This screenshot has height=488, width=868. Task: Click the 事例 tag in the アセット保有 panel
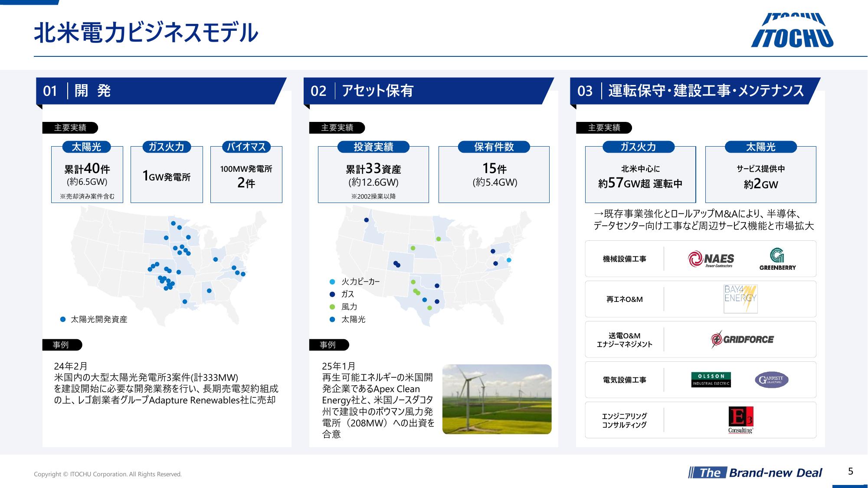(x=329, y=345)
